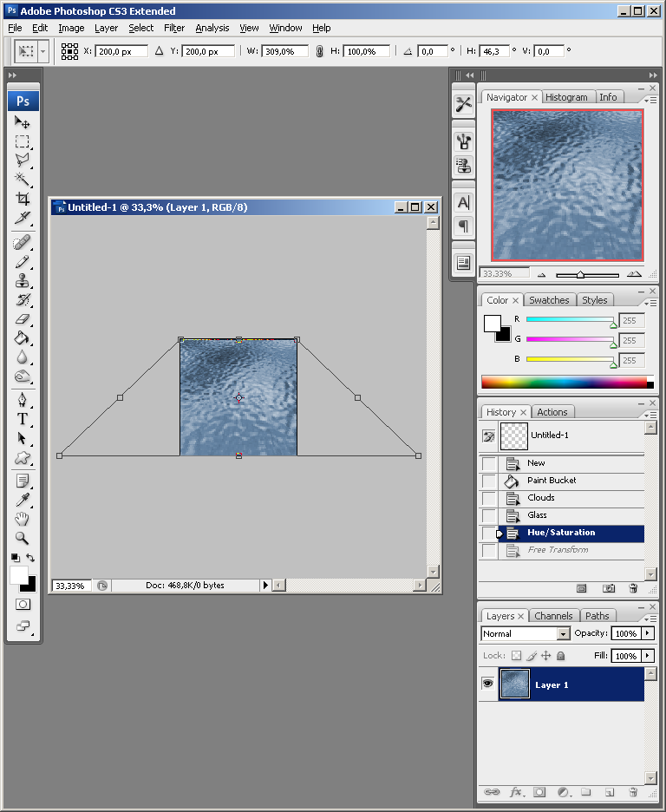Switch to the Channels tab
666x812 pixels.
click(x=553, y=616)
